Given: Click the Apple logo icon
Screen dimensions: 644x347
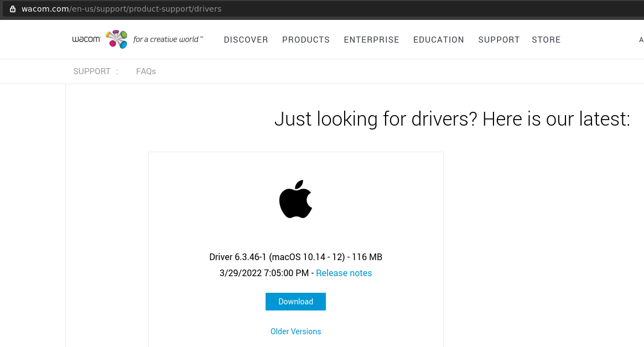Looking at the screenshot, I should (x=295, y=199).
